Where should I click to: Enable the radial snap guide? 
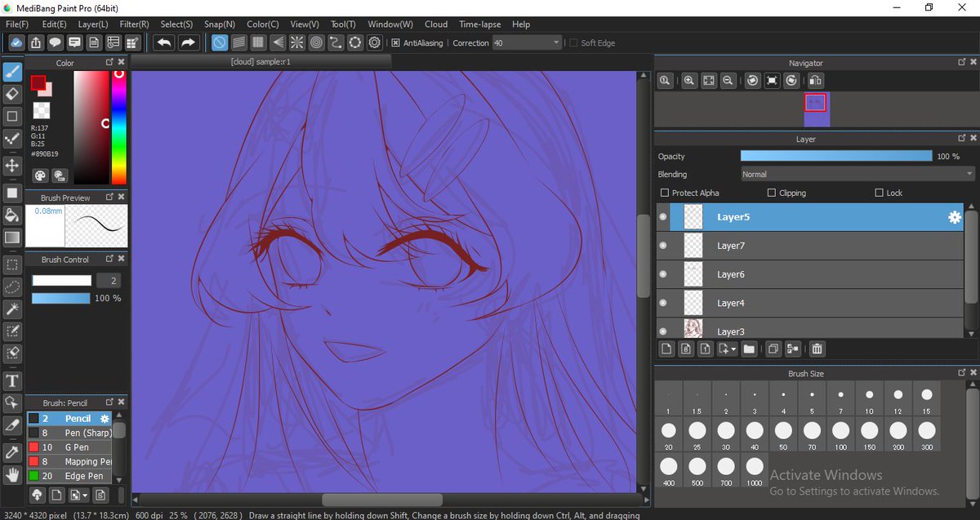(296, 42)
